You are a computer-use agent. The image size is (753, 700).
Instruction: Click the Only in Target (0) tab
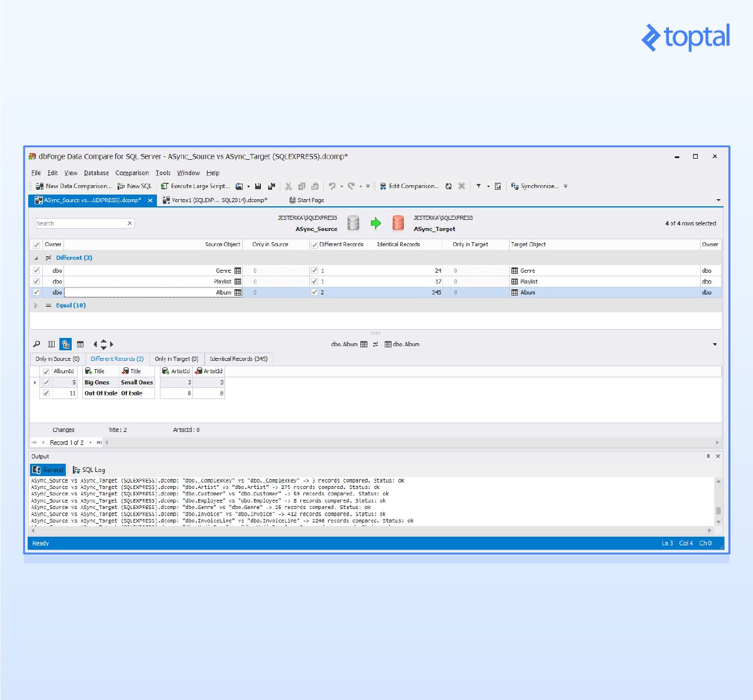(x=176, y=359)
